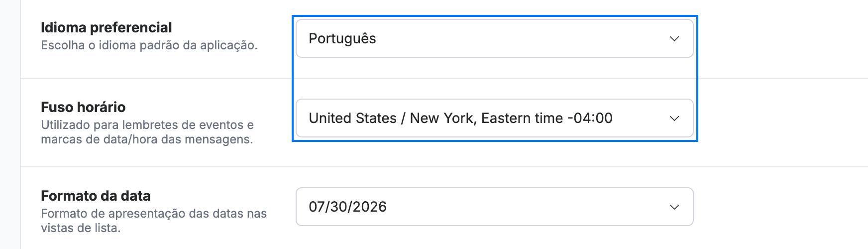The width and height of the screenshot is (868, 249).
Task: Click the "Eastern time -04:00" portion of timezone
Action: (x=547, y=118)
